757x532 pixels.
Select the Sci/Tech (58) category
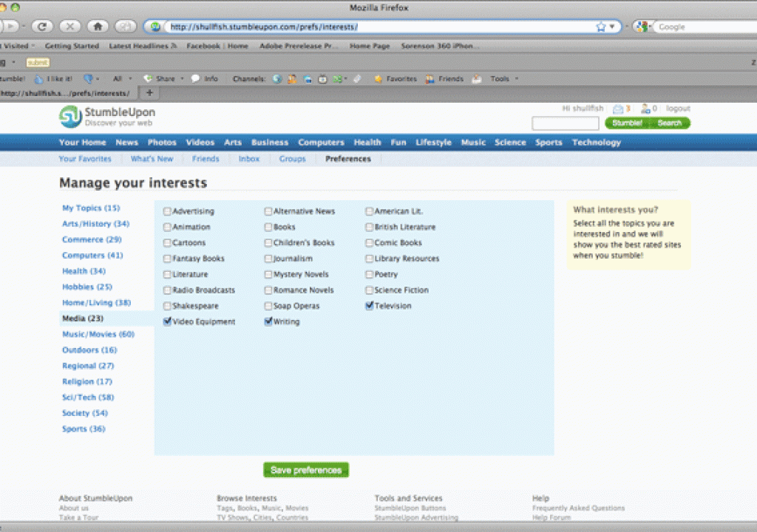click(88, 398)
